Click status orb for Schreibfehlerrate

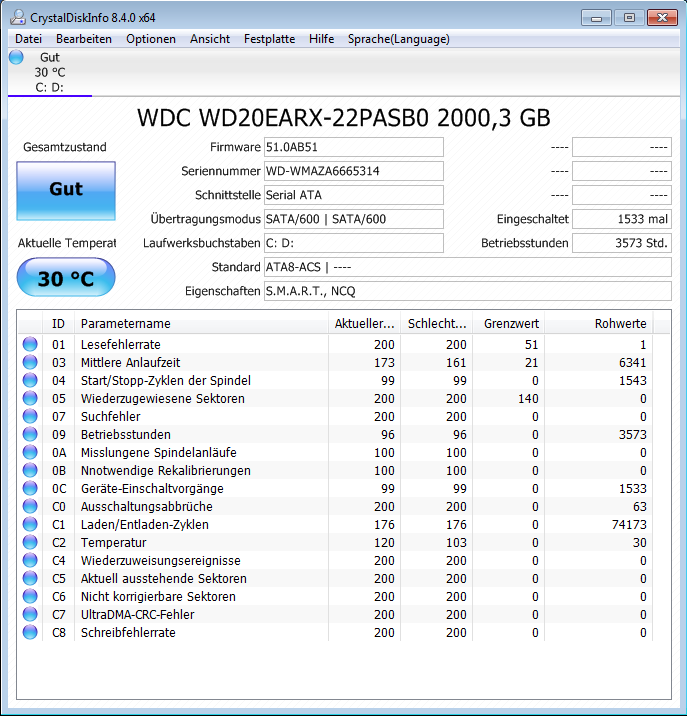click(x=30, y=632)
